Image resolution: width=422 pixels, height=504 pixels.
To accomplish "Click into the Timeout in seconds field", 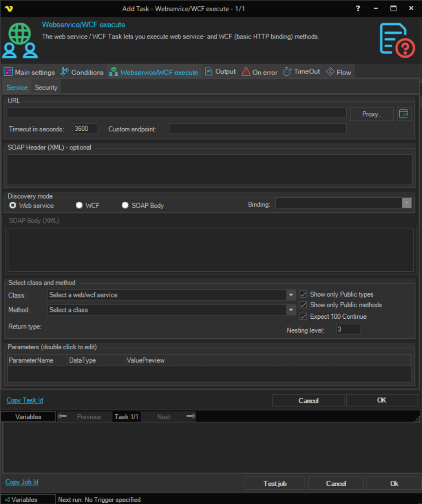I will pos(85,129).
